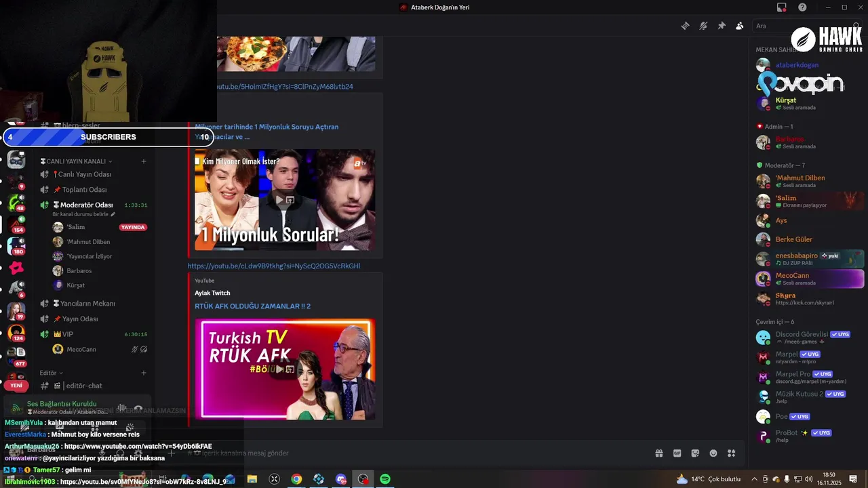Open Windows notification center
Viewport: 868px width, 488px height.
click(853, 479)
